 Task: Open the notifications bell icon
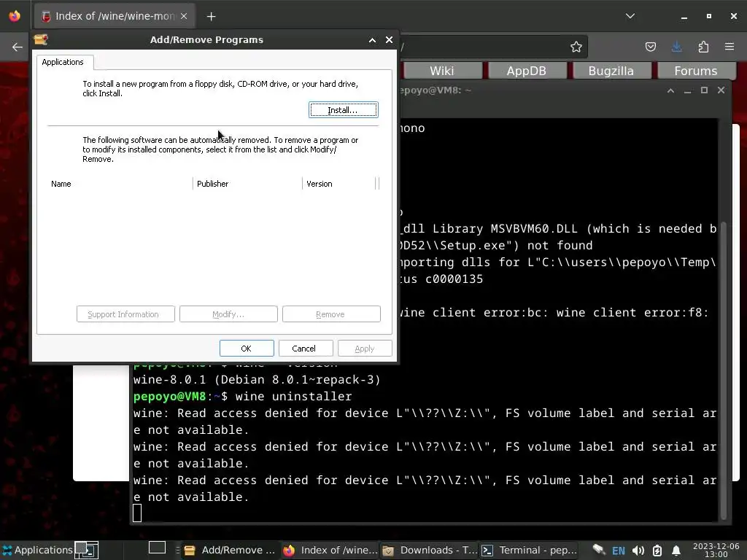(676, 551)
